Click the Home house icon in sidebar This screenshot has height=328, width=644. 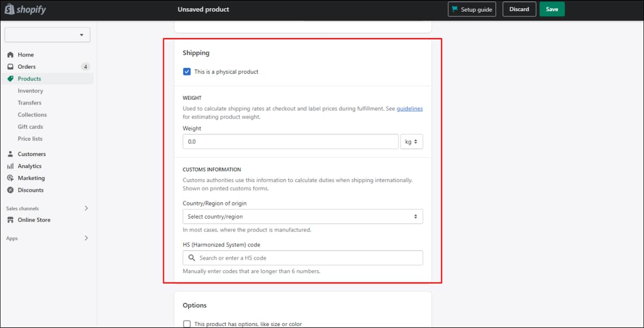10,55
